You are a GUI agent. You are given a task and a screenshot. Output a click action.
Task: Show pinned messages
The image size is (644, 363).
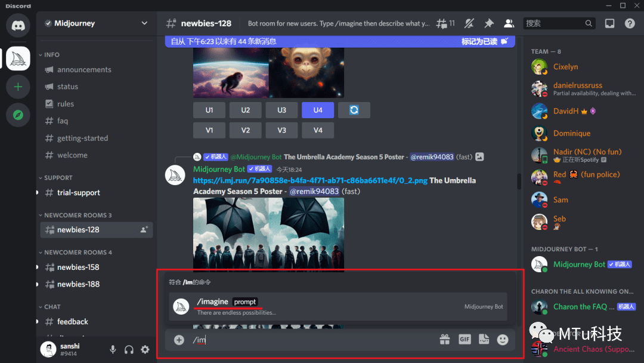489,23
